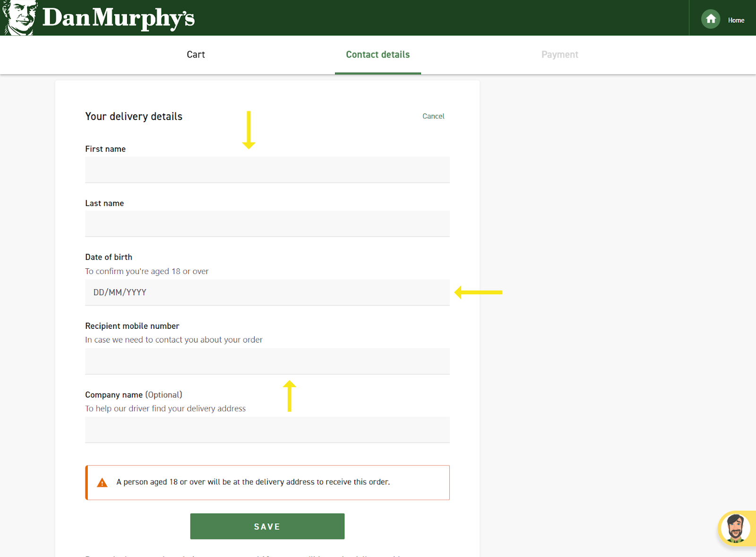Select the DD/MM/YYYY date of birth field
This screenshot has width=756, height=557.
point(267,292)
